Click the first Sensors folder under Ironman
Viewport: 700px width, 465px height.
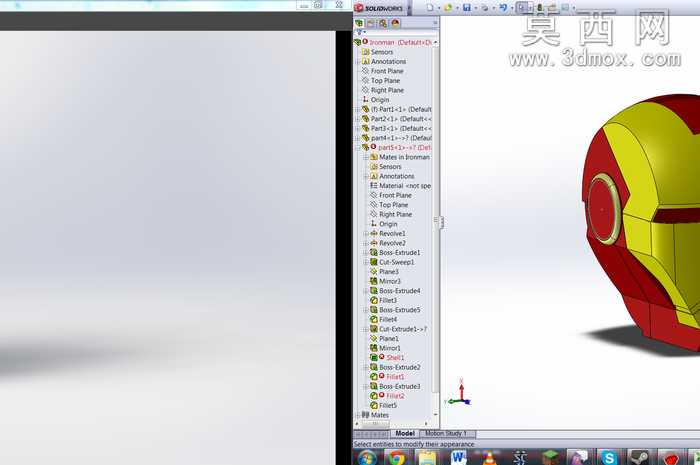coord(378,52)
